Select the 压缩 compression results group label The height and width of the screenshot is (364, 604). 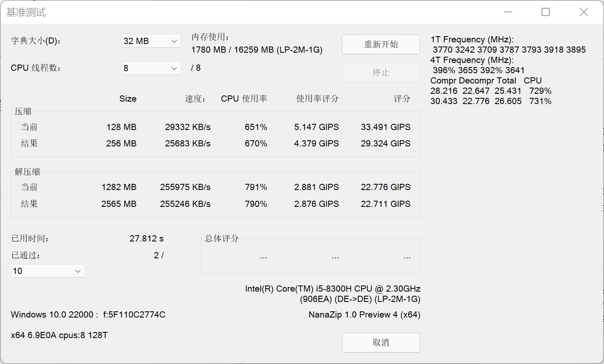pyautogui.click(x=23, y=111)
